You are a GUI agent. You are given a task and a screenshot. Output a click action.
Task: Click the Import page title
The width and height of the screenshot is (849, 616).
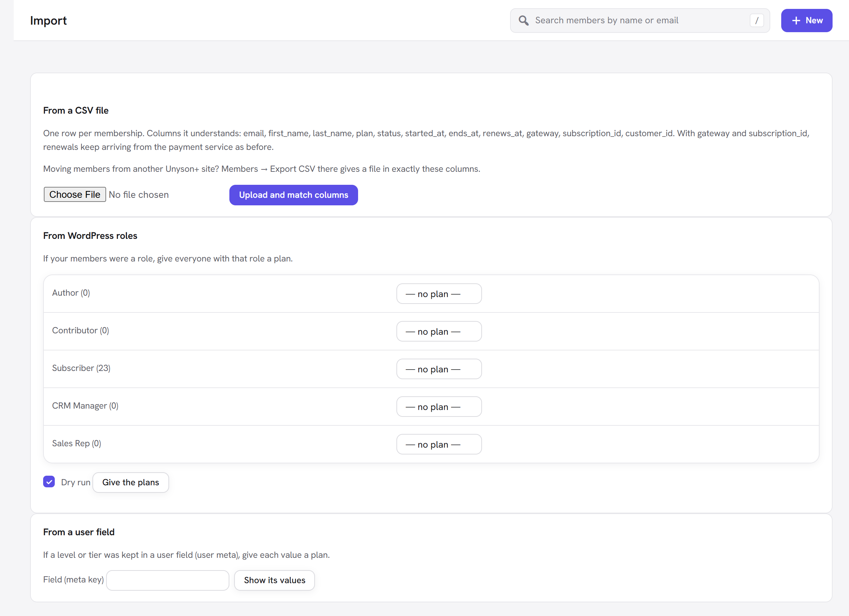(48, 21)
